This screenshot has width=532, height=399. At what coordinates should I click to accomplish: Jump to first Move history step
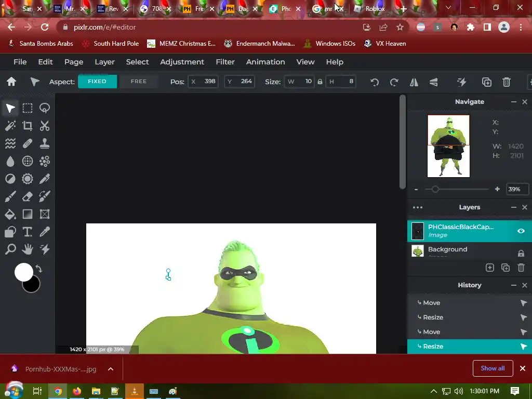tap(470, 303)
